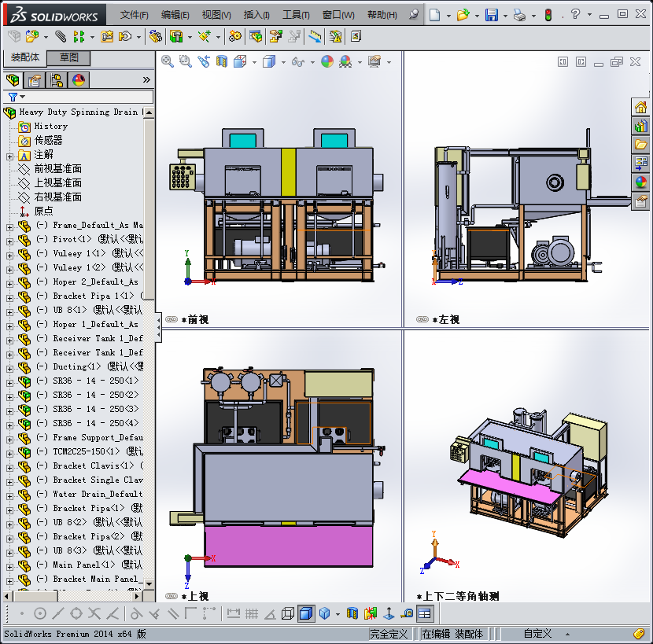Switch to the 草图 tab
Screen dimensions: 653x644
(68, 58)
